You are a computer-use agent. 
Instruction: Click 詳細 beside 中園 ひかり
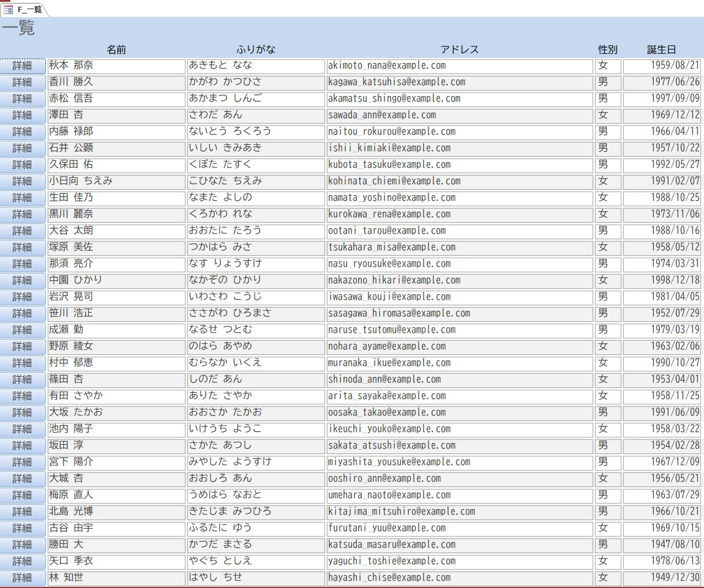23,281
